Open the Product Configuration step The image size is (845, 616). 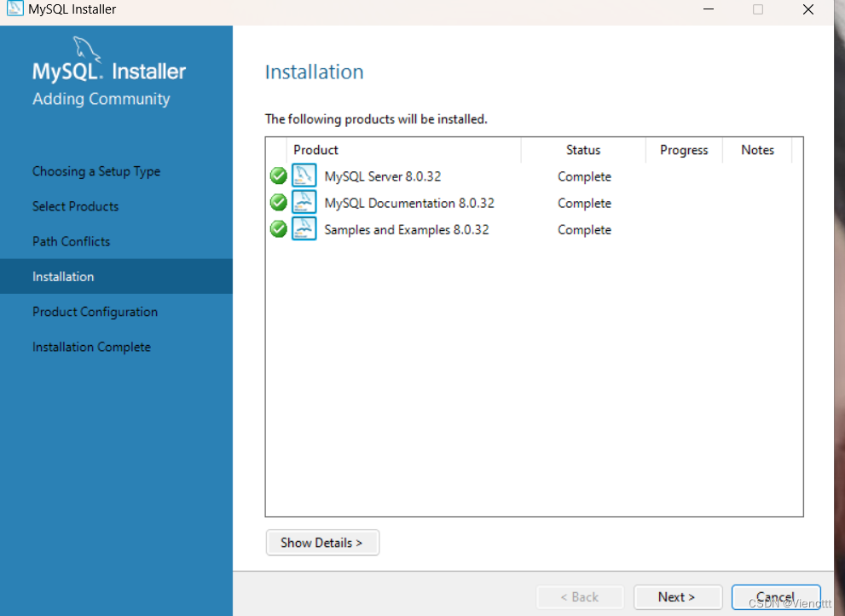(95, 311)
